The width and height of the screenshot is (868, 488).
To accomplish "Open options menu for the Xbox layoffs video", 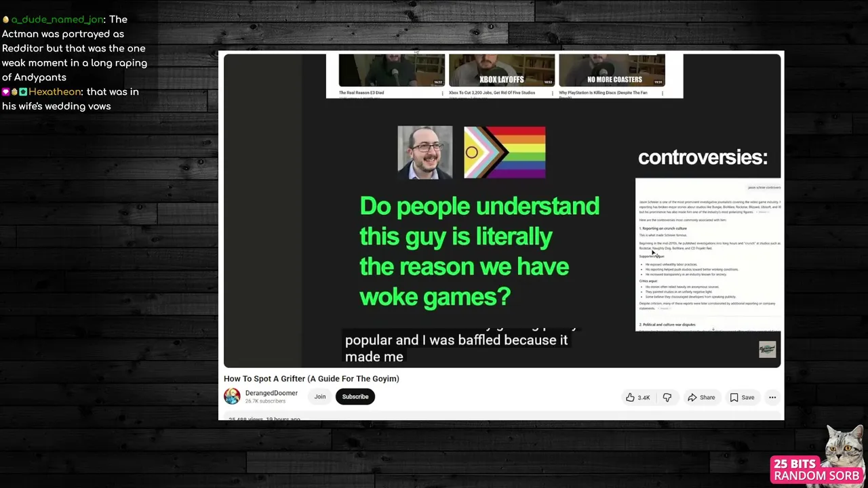I will tap(553, 93).
